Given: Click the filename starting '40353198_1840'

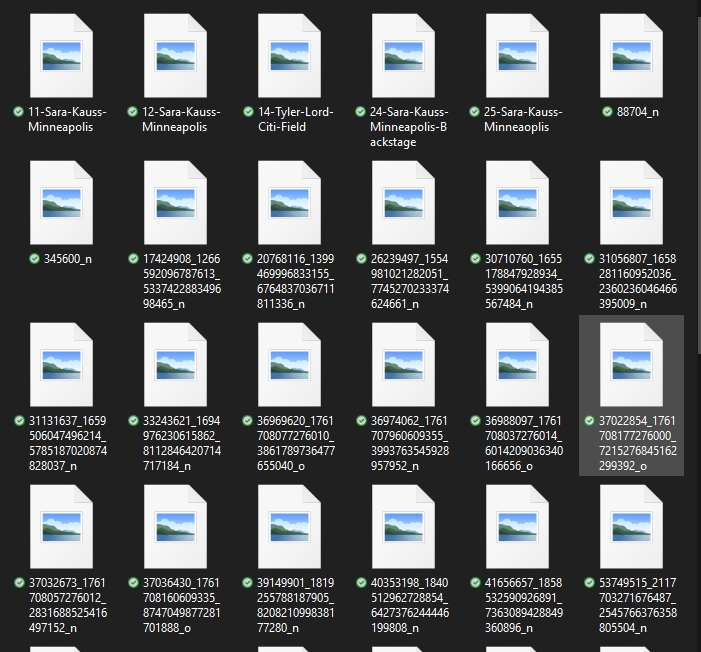Looking at the screenshot, I should coord(410,605).
